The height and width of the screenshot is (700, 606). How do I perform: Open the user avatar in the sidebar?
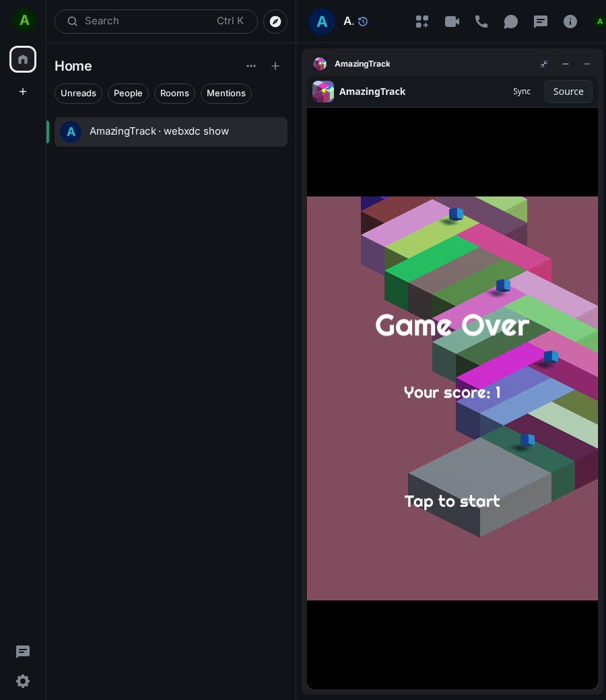point(24,20)
